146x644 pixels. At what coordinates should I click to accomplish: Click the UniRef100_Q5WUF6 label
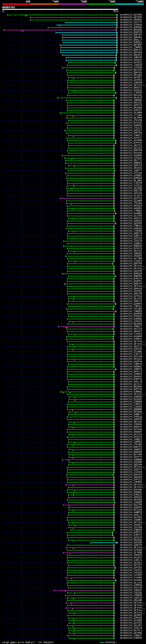click(x=131, y=163)
